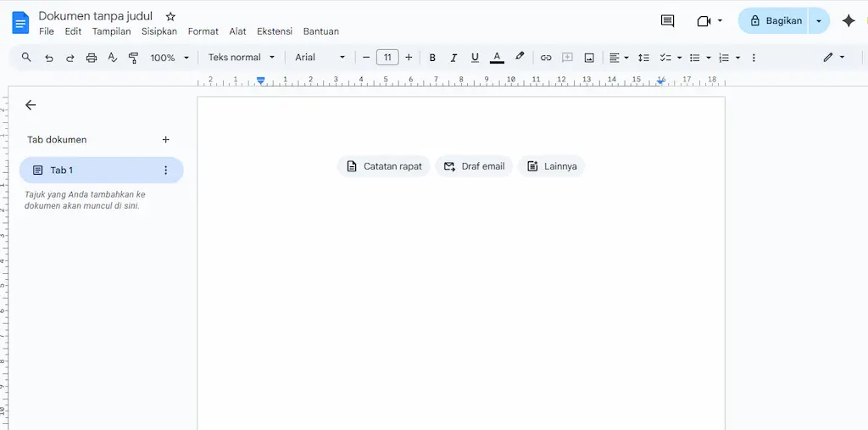Insert a numbered list

click(x=724, y=58)
